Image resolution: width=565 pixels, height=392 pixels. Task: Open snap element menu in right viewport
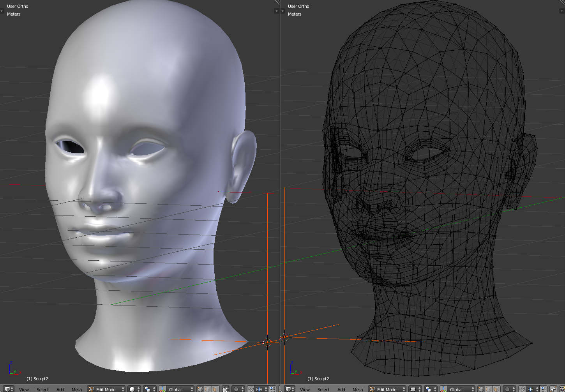click(x=533, y=389)
